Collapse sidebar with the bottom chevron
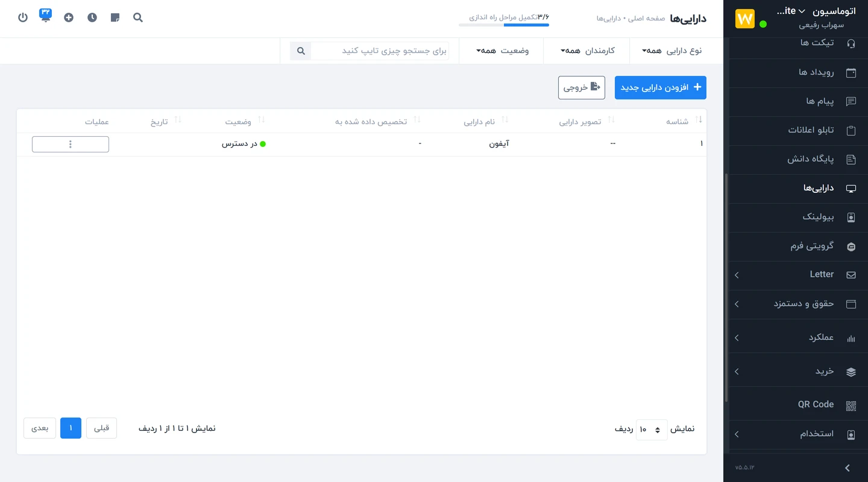The width and height of the screenshot is (868, 482). pyautogui.click(x=848, y=468)
